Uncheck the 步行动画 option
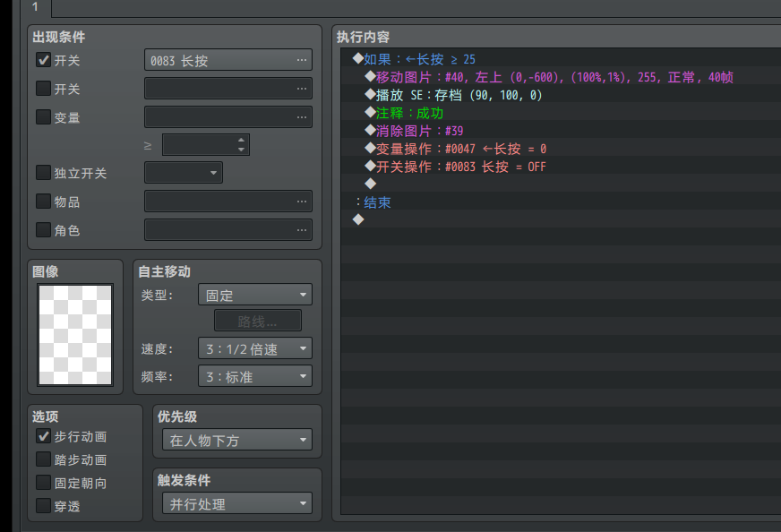Viewport: 781px width, 532px height. [x=44, y=436]
